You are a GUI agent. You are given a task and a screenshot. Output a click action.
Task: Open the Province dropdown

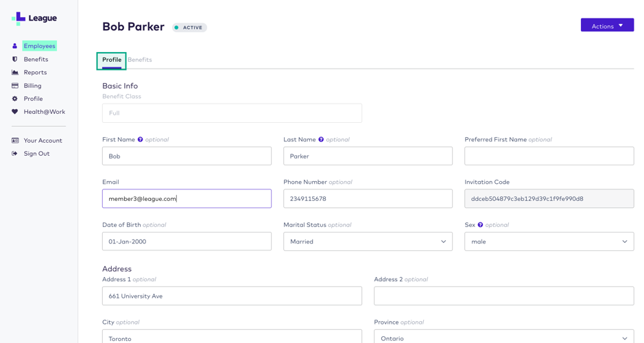click(x=503, y=338)
